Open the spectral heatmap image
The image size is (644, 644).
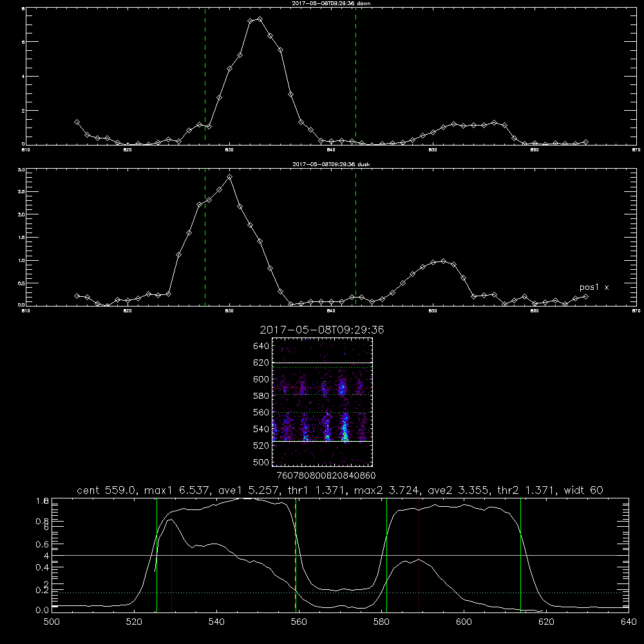(x=322, y=402)
